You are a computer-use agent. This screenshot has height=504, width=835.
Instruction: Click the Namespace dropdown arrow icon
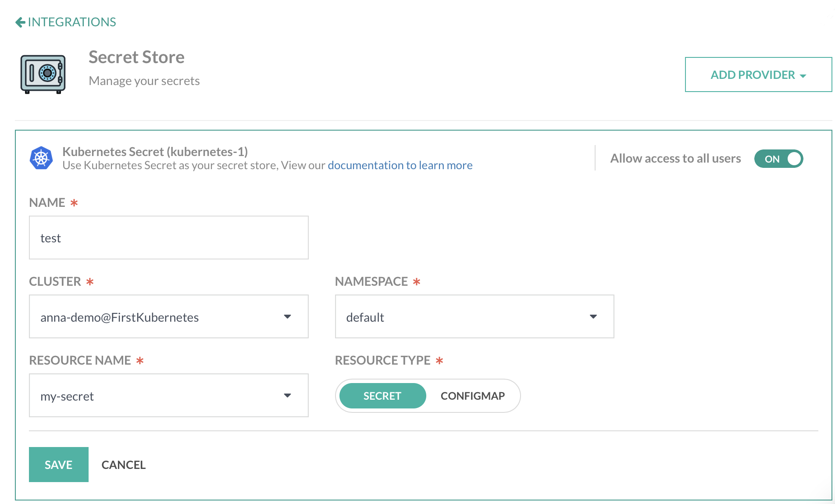[593, 316]
